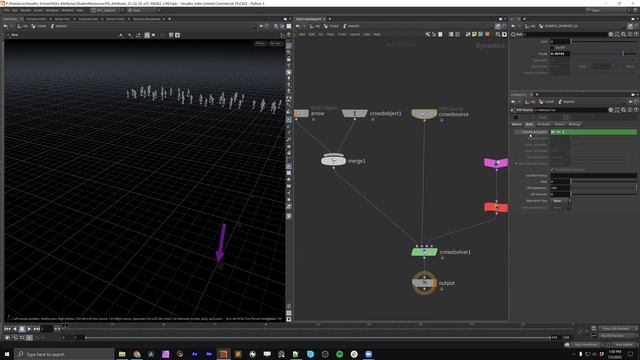Open the Interpolate dropdown set to Back
The image size is (640, 360).
[x=561, y=200]
